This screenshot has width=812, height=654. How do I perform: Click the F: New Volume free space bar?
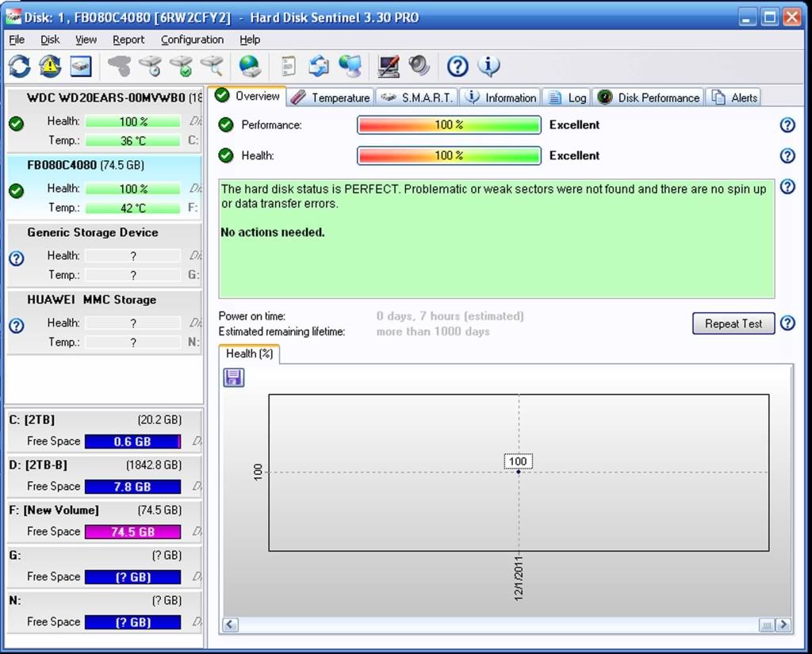click(132, 532)
